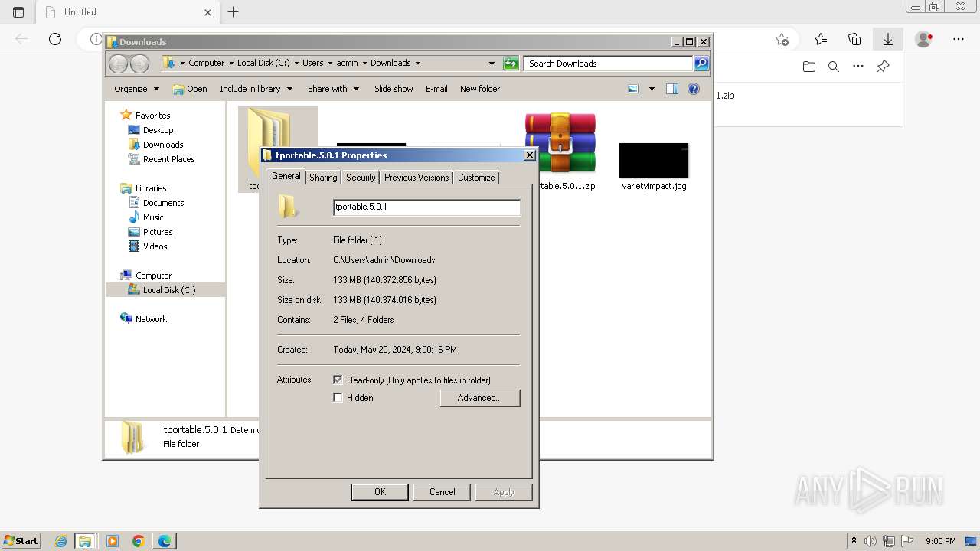Expand the Organize menu
The height and width of the screenshot is (551, 980).
pos(136,89)
